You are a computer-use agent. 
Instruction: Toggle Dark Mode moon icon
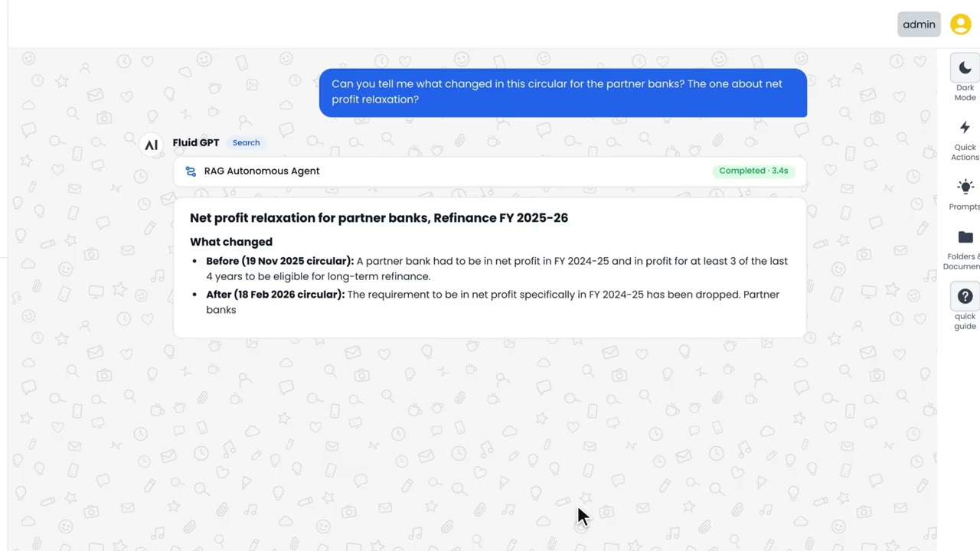coord(965,68)
